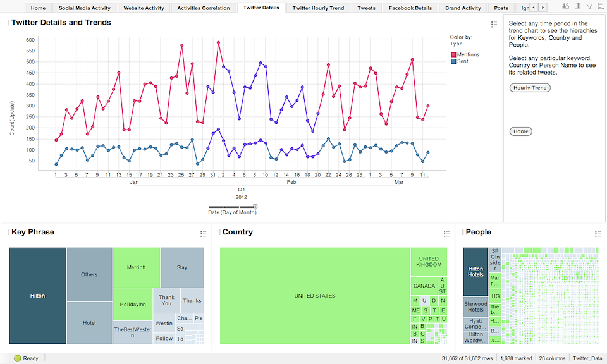Select the Thank You treemap block
The image size is (607, 364).
[166, 300]
